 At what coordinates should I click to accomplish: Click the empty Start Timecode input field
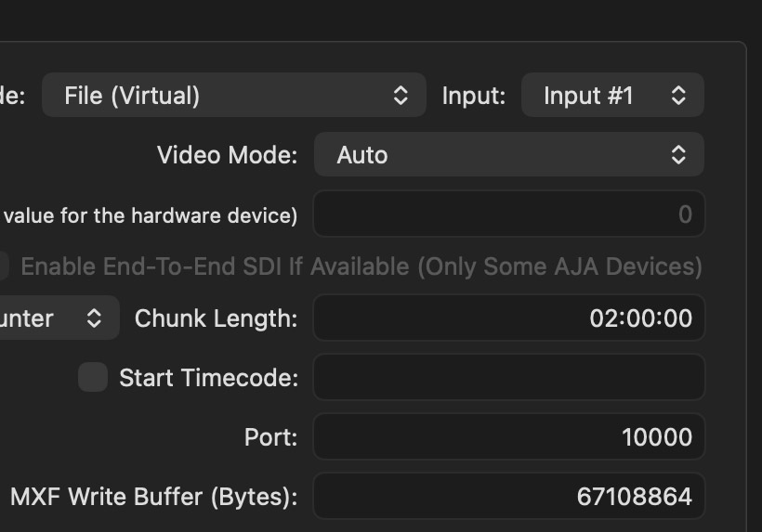click(508, 378)
